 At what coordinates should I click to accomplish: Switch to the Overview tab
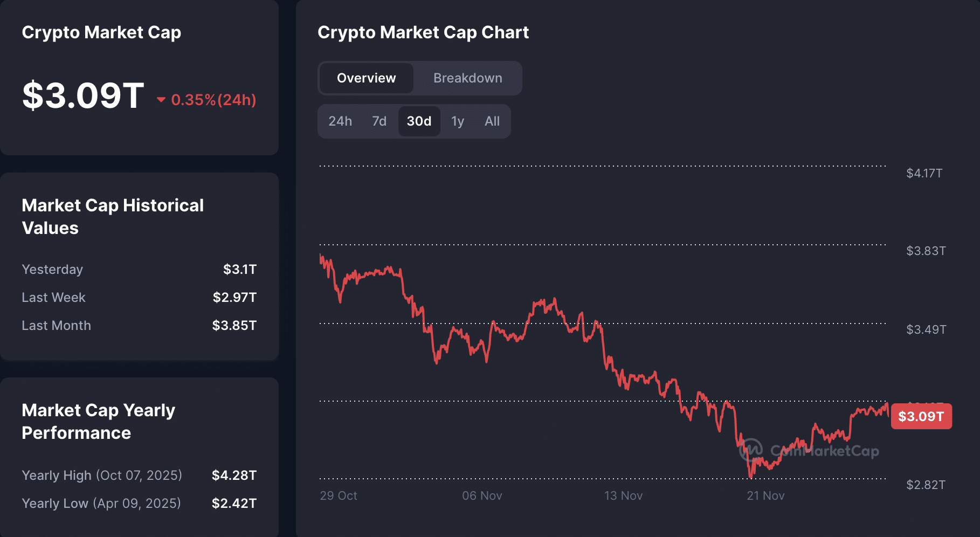click(x=366, y=78)
